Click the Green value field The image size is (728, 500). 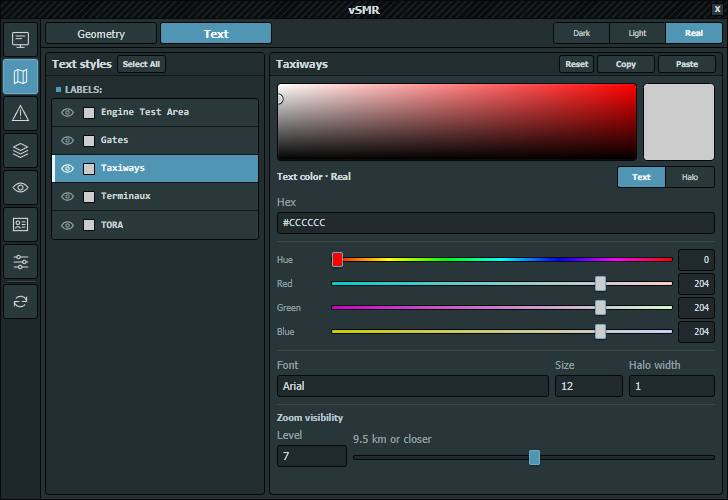pos(696,307)
